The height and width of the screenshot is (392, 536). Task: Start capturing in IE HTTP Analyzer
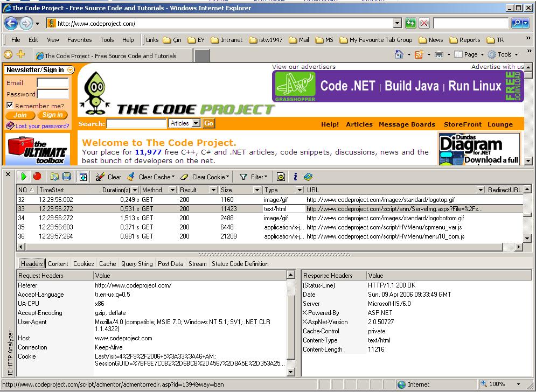24,177
